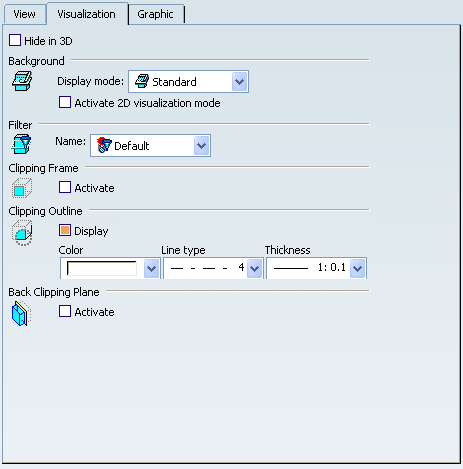Expand the Filter Name dropdown arrow
The width and height of the screenshot is (463, 469).
click(201, 146)
